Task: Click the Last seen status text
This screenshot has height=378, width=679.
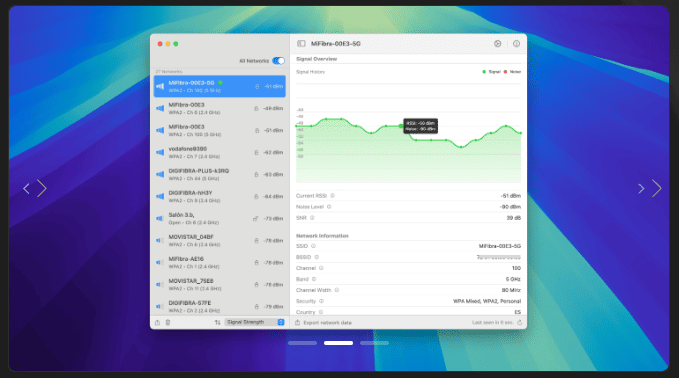Action: pos(493,323)
